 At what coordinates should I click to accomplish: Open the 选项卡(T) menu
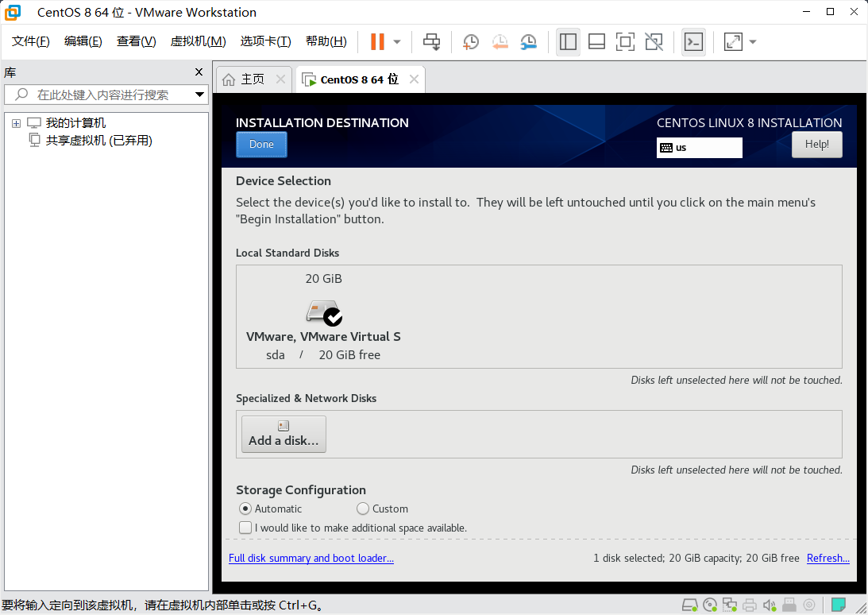(x=266, y=41)
